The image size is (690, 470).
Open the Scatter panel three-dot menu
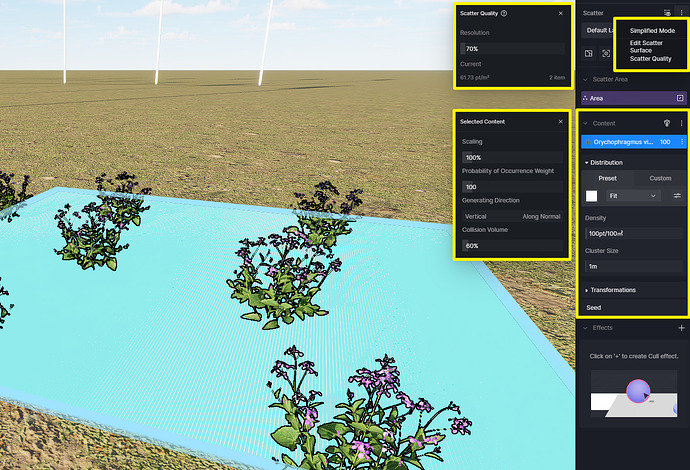tap(682, 13)
